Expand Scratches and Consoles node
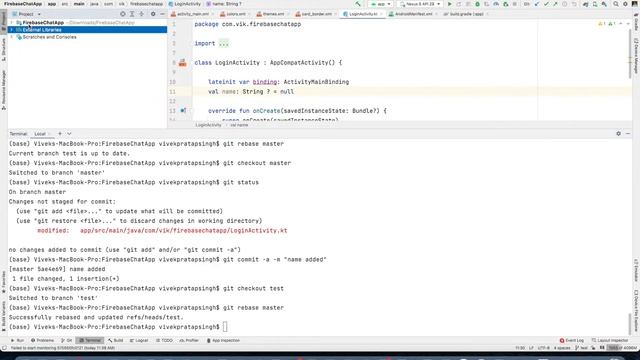This screenshot has height=360, width=640. coord(11,37)
